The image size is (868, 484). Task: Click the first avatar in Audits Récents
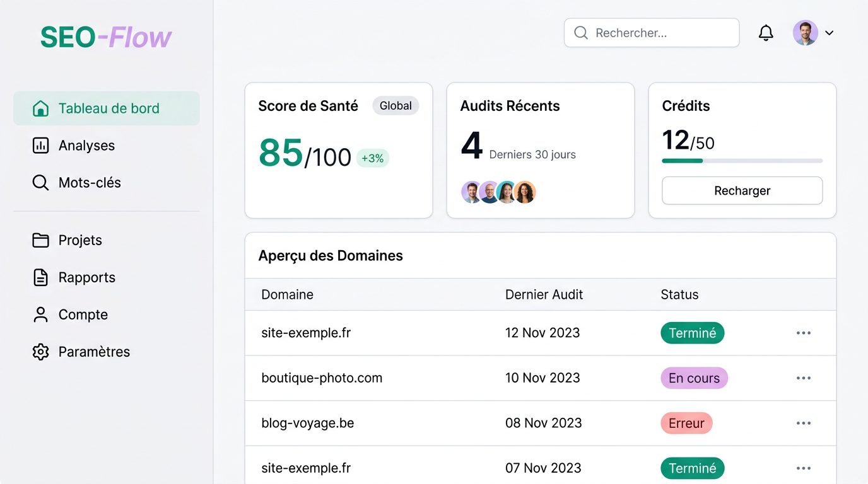(472, 192)
